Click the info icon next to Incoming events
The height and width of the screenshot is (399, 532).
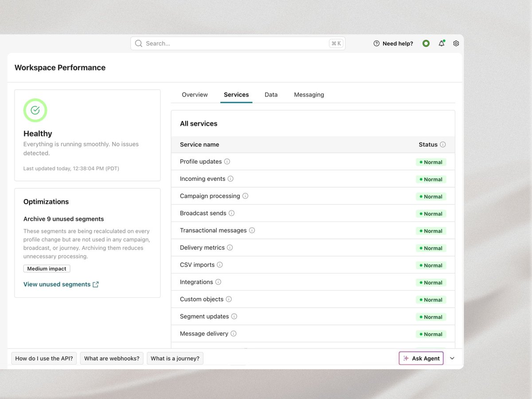coord(230,179)
